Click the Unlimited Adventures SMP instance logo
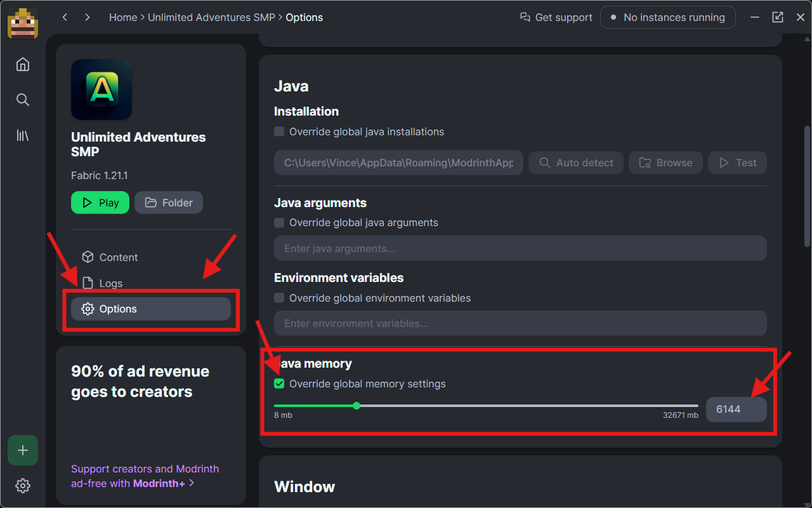The image size is (812, 508). [101, 90]
